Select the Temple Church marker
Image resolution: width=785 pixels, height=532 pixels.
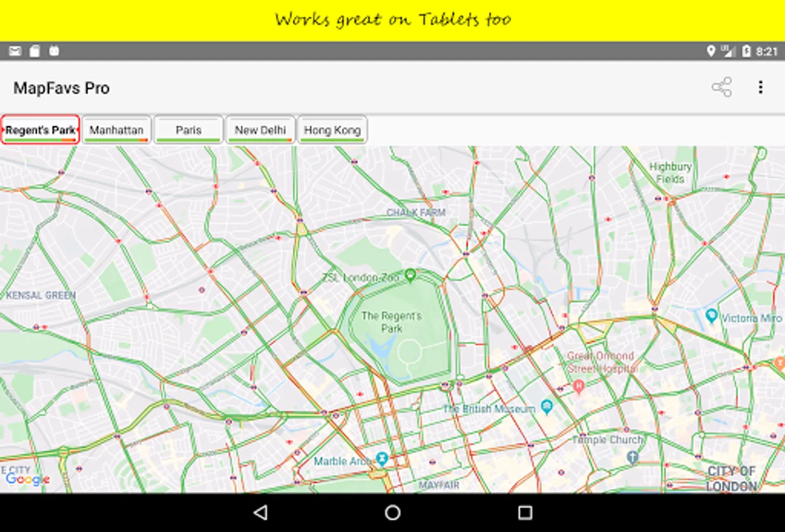(633, 457)
